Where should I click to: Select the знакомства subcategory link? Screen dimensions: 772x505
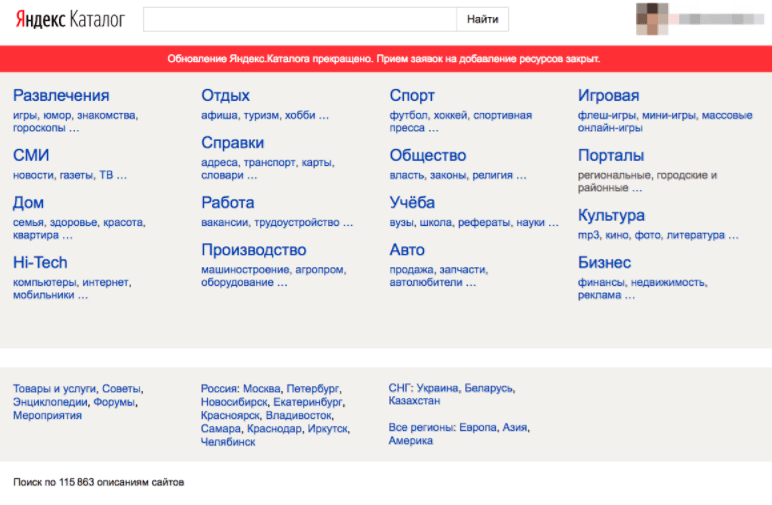coord(107,115)
